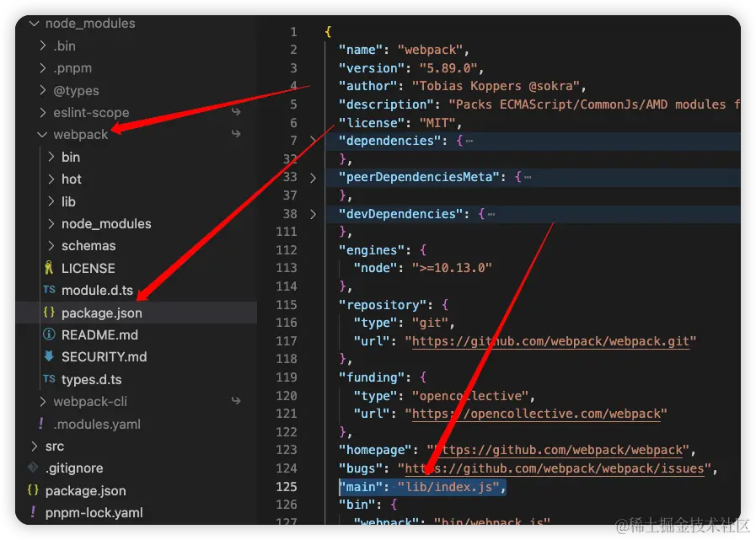This screenshot has width=756, height=540.
Task: Click the .gitignore diamond icon
Action: (33, 468)
